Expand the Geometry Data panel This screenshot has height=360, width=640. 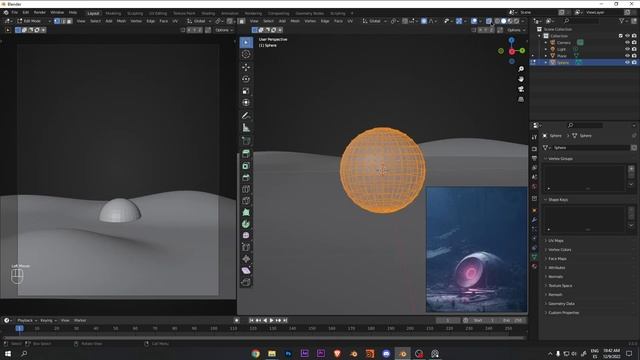(x=561, y=304)
